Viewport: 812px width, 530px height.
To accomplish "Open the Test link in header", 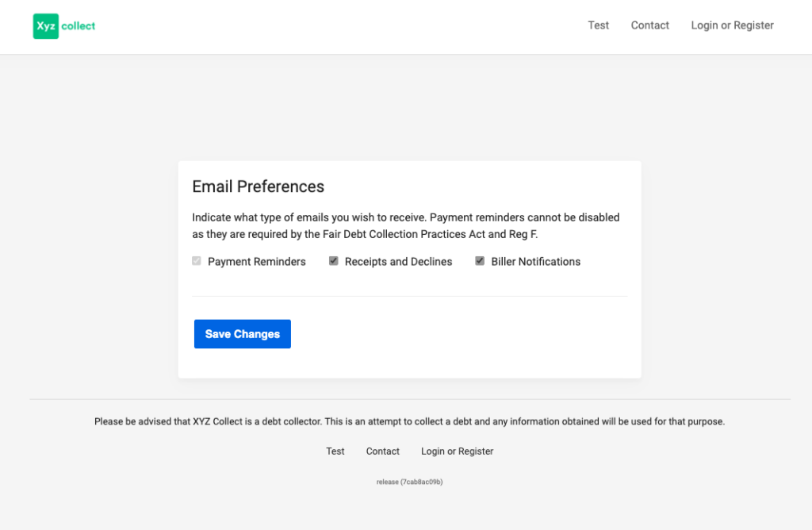I will tap(598, 25).
